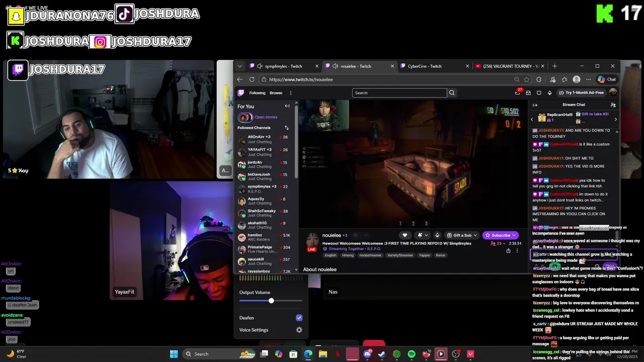
Task: Open Steam from the taskbar
Action: 382,354
